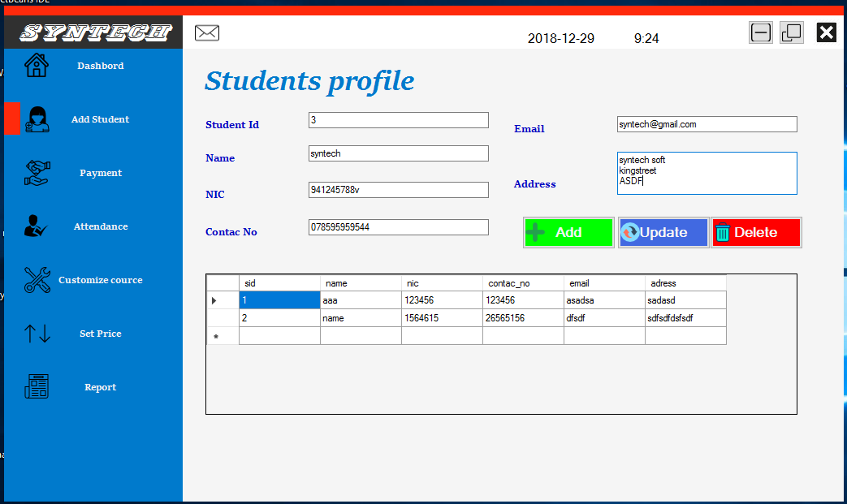Viewport: 847px width, 504px height.
Task: Select the empty new record row
Action: (361, 336)
